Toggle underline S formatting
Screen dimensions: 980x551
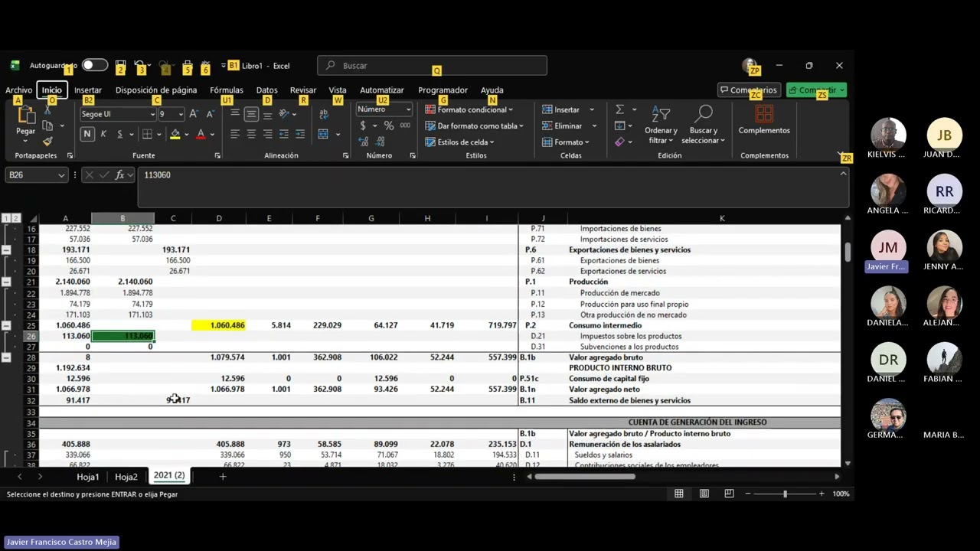pyautogui.click(x=119, y=134)
